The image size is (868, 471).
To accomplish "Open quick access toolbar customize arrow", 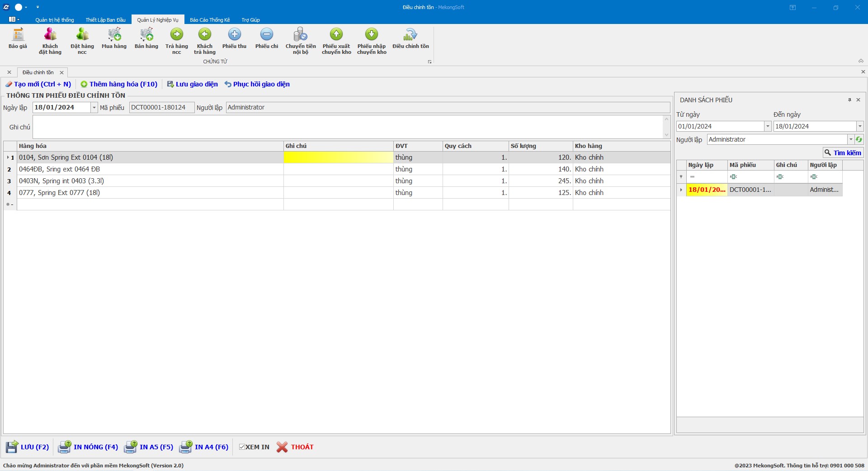I will click(38, 7).
